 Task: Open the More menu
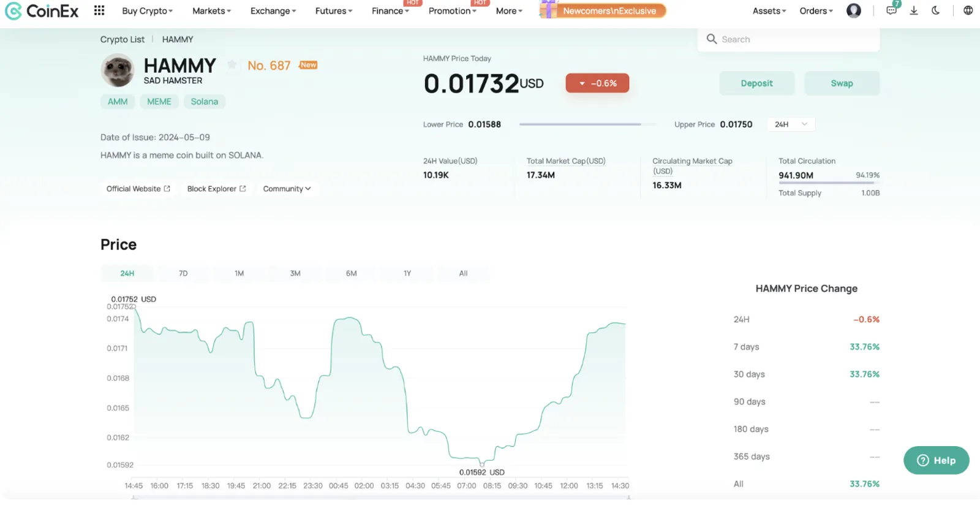point(509,11)
